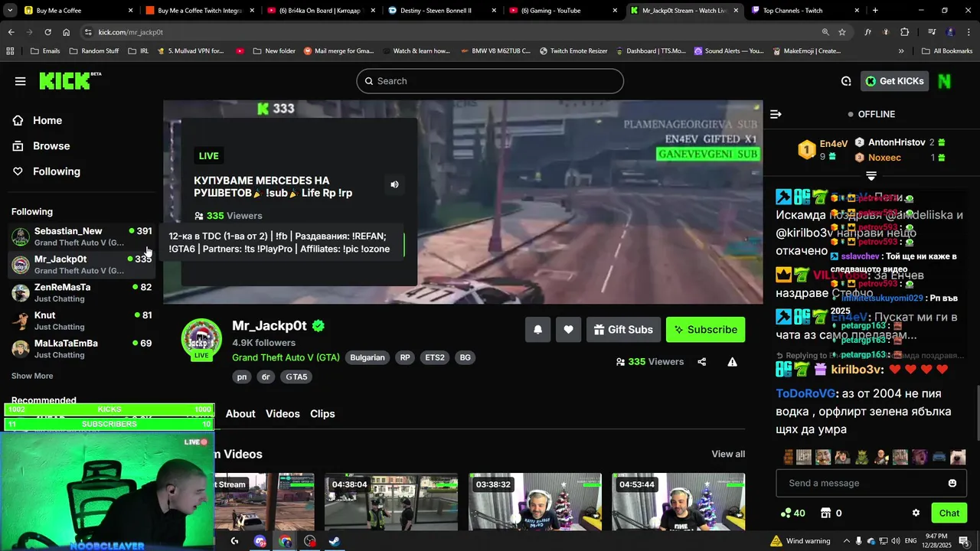Show hidden system tray icons
The height and width of the screenshot is (551, 980).
click(x=847, y=541)
